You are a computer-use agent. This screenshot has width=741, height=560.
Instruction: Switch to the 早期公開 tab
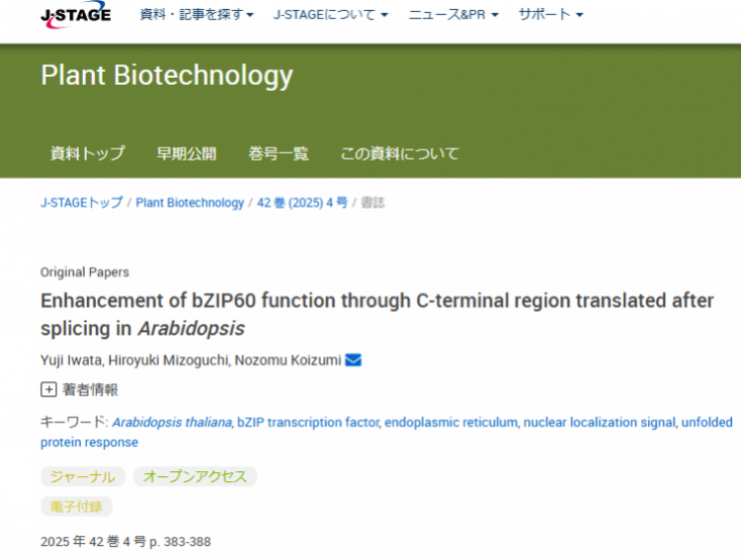coord(186,153)
